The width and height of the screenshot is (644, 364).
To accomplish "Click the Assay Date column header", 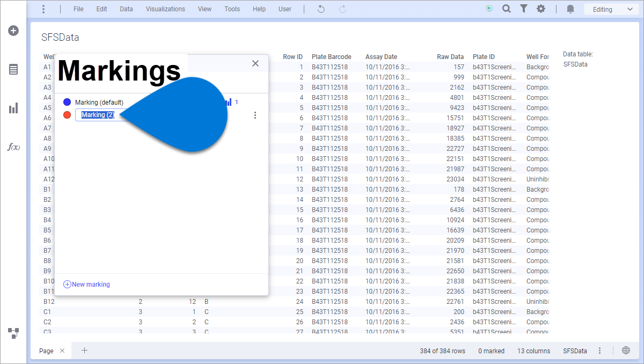I will (382, 57).
